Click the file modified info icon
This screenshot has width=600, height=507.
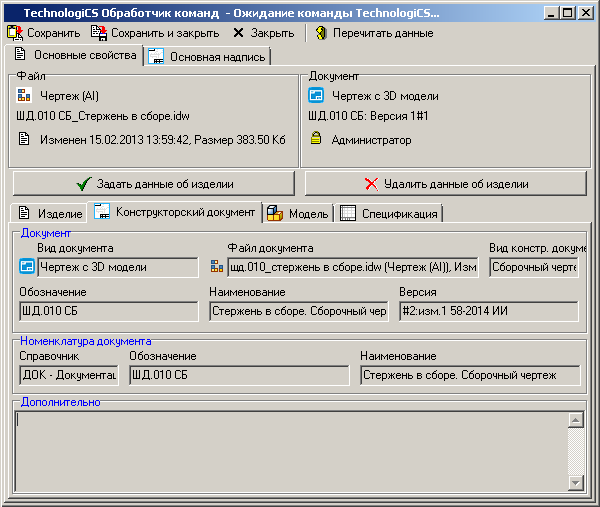[24, 140]
